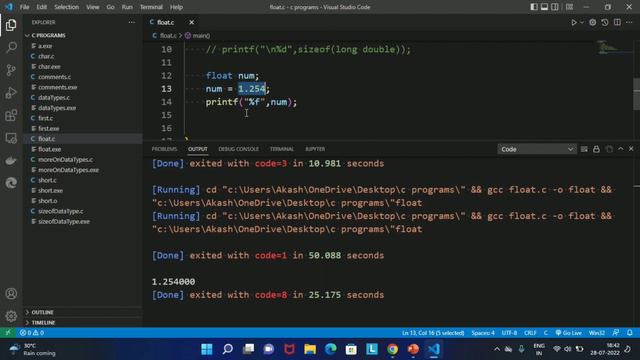Open the Search view in activity bar
This screenshot has height=360, width=640.
point(11,47)
